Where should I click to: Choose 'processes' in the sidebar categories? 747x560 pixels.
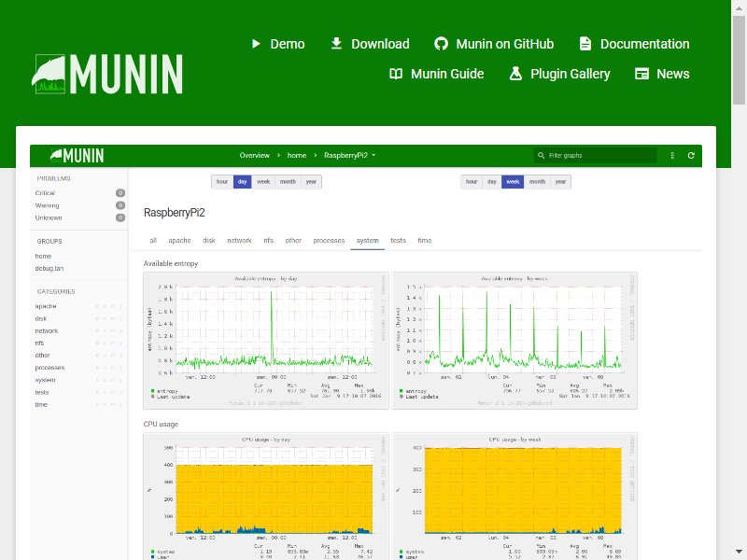[49, 368]
